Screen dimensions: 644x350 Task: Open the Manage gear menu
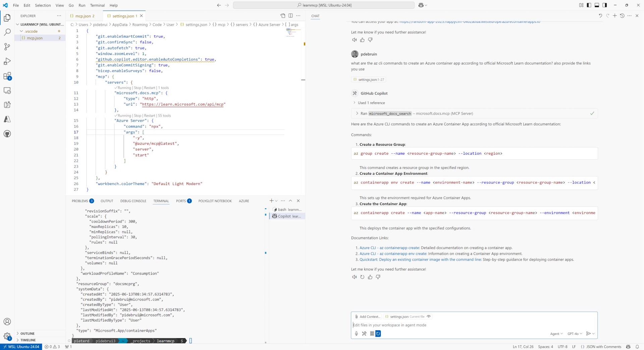point(7,336)
